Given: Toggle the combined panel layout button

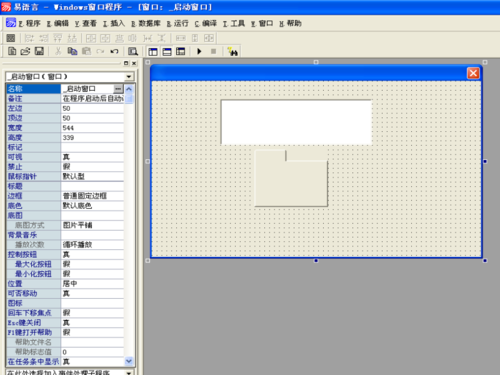Looking at the screenshot, I should (x=181, y=51).
